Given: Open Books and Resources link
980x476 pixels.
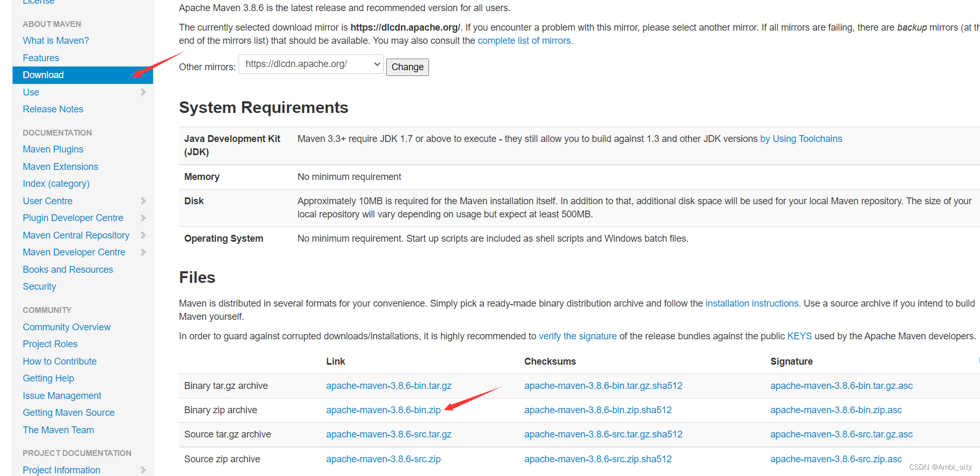Looking at the screenshot, I should pos(68,270).
